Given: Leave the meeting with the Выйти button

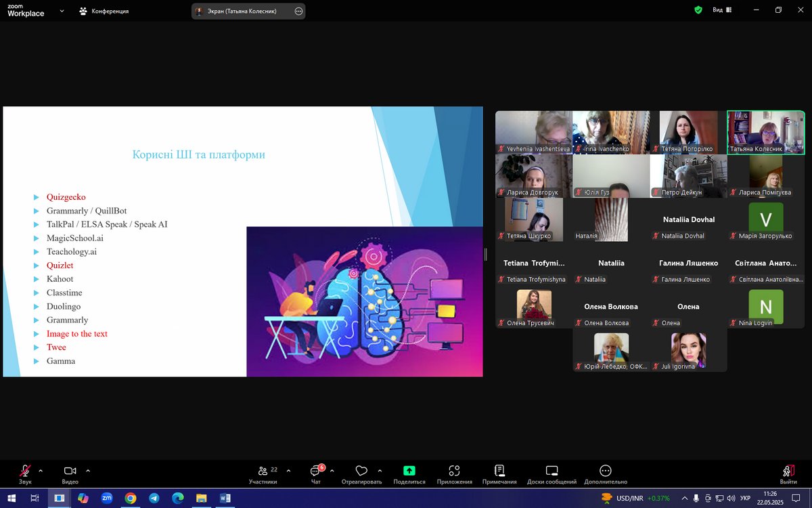Looking at the screenshot, I should click(788, 474).
